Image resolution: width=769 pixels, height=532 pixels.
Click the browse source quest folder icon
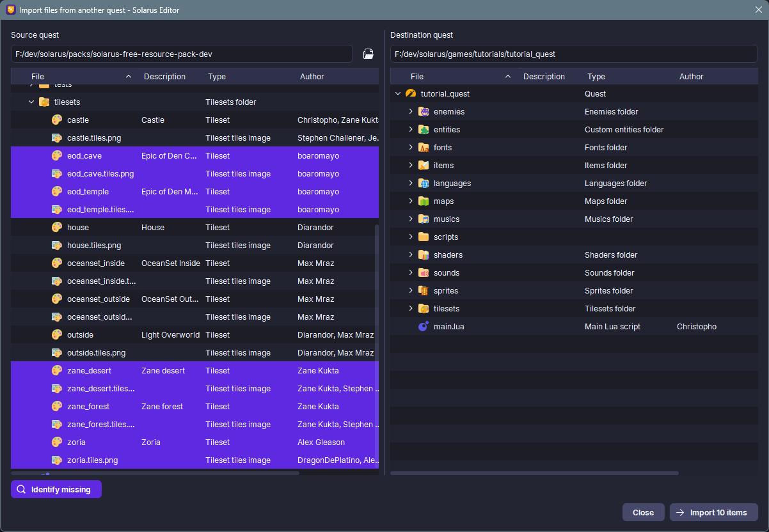pyautogui.click(x=369, y=54)
